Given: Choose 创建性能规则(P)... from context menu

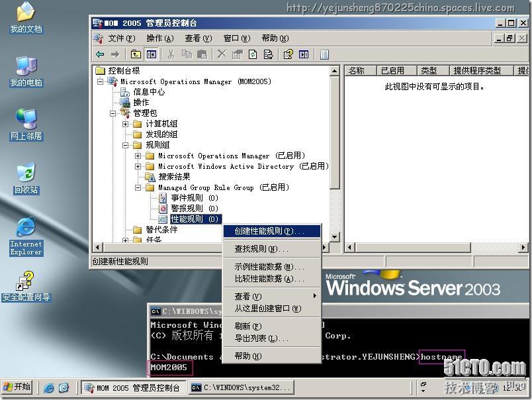Looking at the screenshot, I should point(271,231).
